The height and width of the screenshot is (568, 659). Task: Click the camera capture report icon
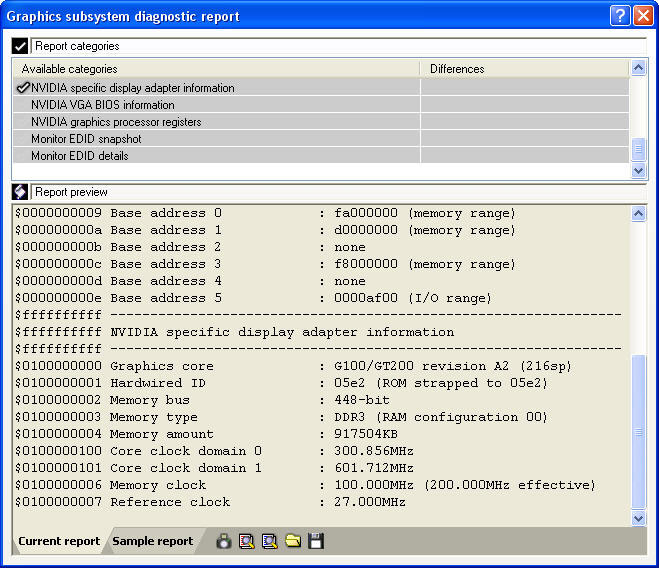[x=224, y=541]
